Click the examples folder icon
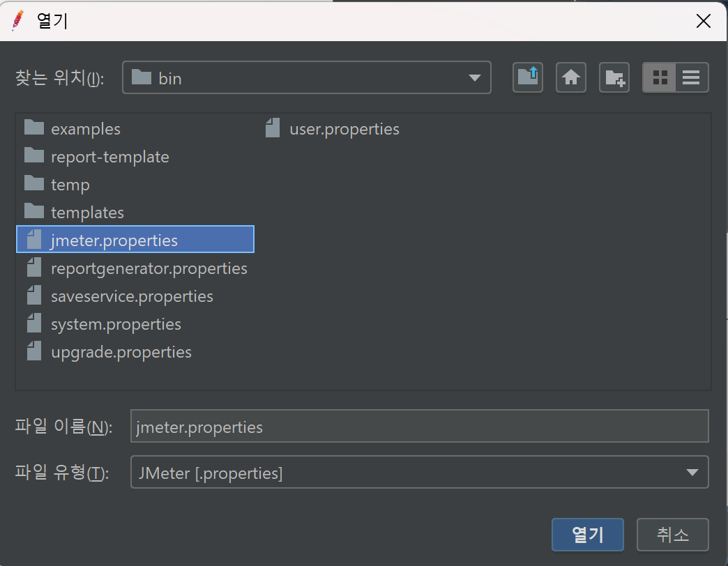This screenshot has height=566, width=728. (34, 127)
